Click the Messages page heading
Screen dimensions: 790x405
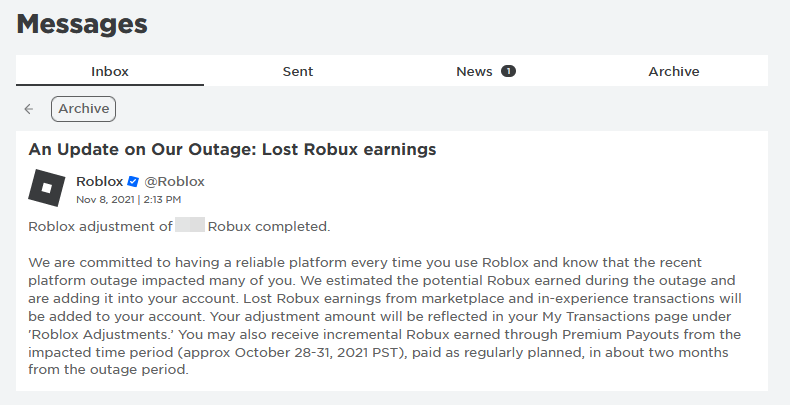click(x=82, y=23)
